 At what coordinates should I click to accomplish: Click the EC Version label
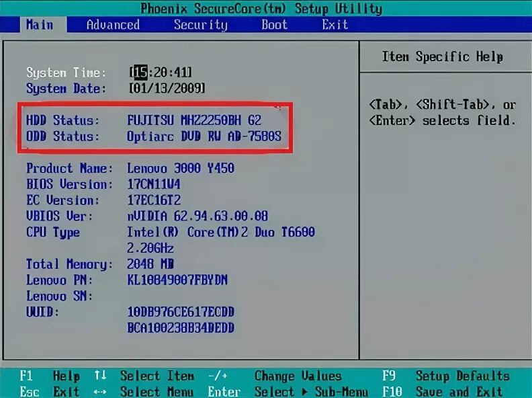coord(62,200)
